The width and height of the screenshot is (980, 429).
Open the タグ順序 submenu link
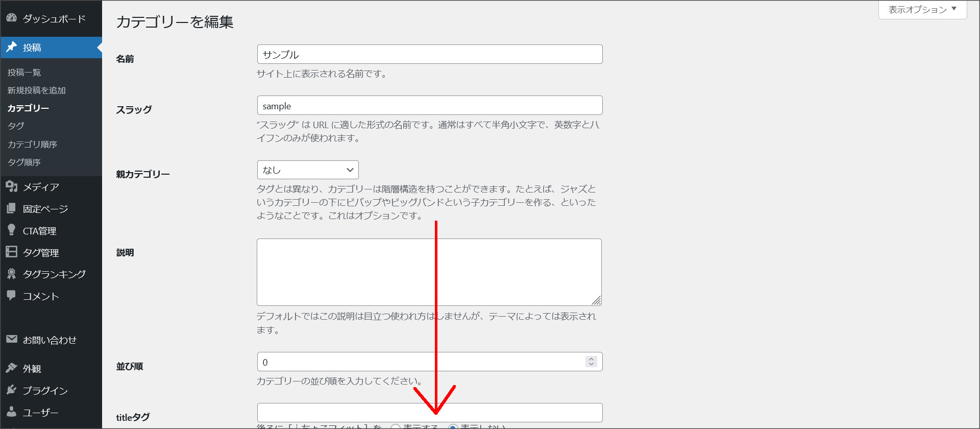[x=24, y=162]
